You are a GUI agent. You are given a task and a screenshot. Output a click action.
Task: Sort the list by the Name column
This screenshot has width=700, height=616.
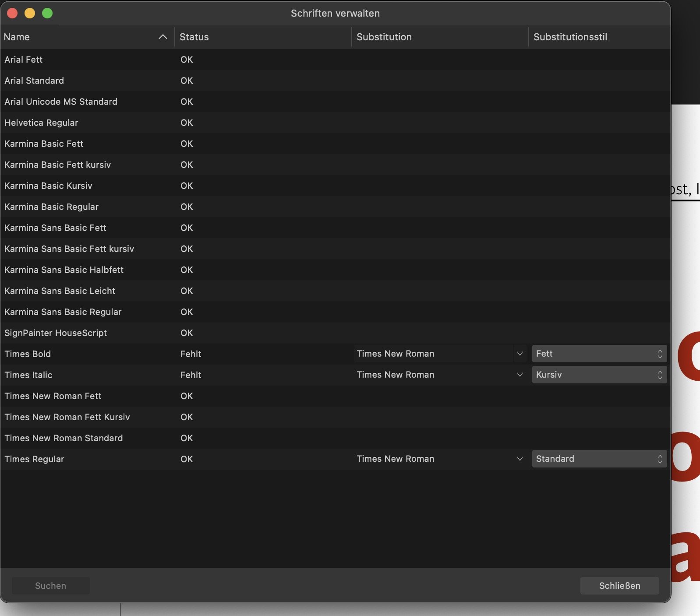[x=87, y=37]
